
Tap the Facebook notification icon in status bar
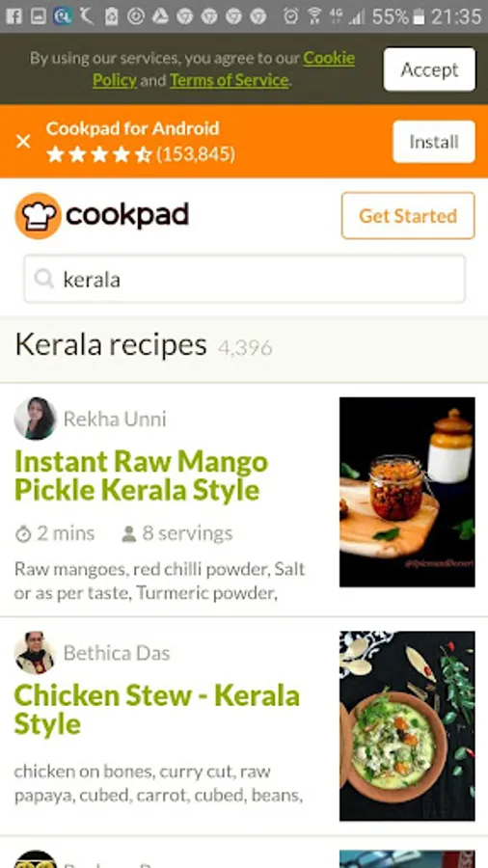14,16
